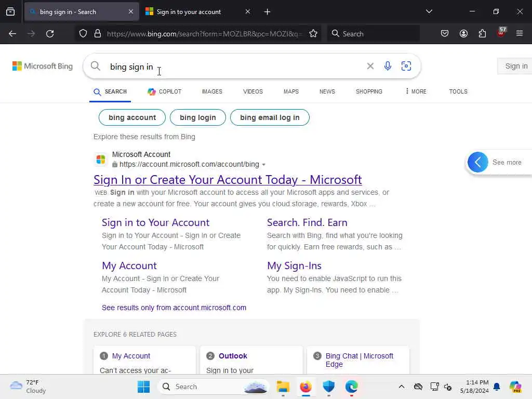The height and width of the screenshot is (399, 532).
Task: Click the Windows taskbar Search box
Action: click(x=214, y=387)
